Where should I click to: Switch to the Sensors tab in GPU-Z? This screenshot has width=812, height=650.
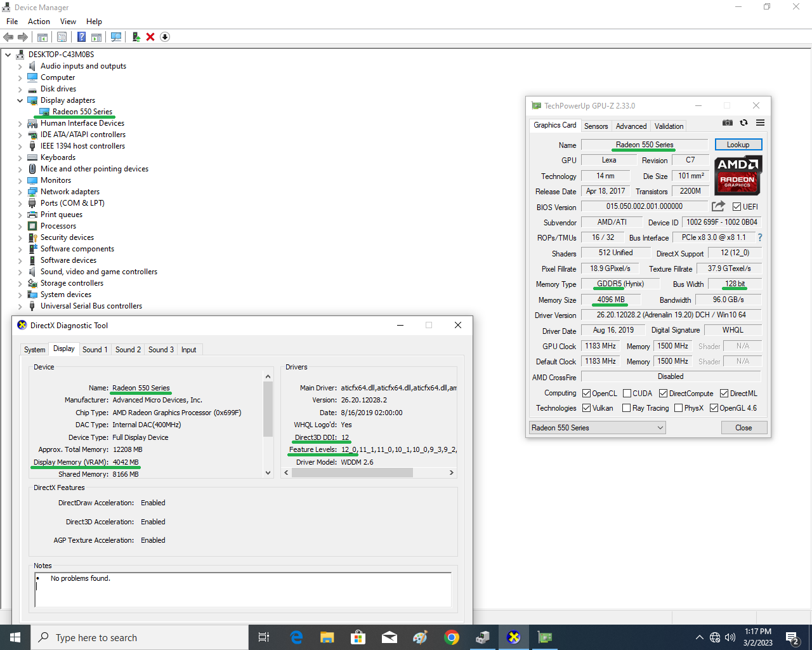596,126
